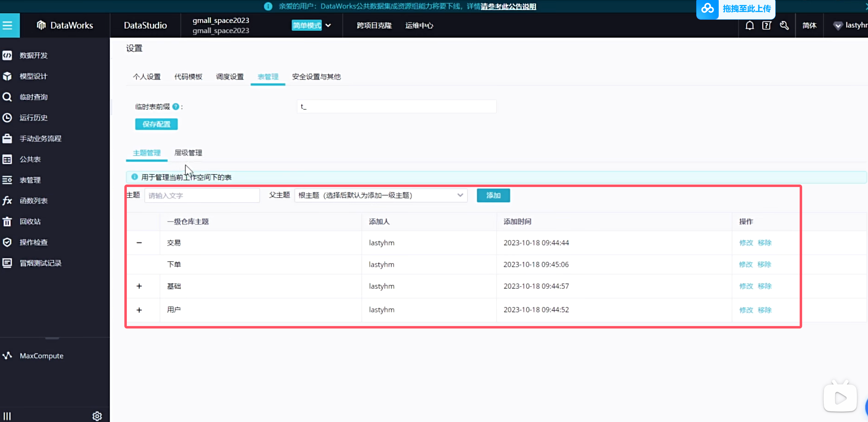
Task: Open the 简单模式 mode dropdown
Action: [328, 25]
